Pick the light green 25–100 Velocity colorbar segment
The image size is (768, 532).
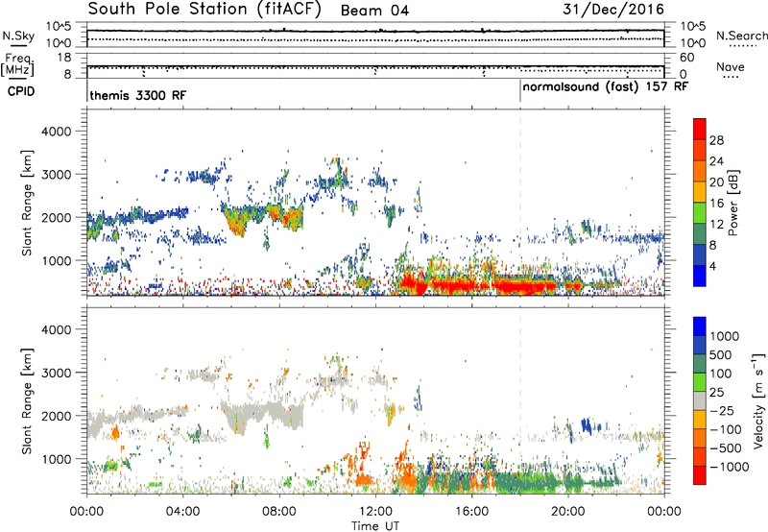[700, 382]
